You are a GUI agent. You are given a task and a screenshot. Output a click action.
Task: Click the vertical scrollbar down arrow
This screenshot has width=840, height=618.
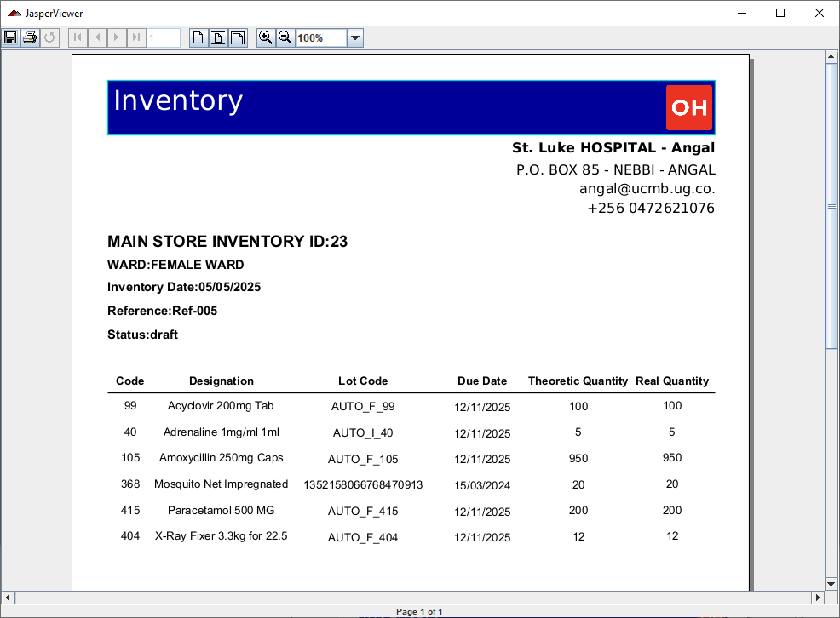831,583
